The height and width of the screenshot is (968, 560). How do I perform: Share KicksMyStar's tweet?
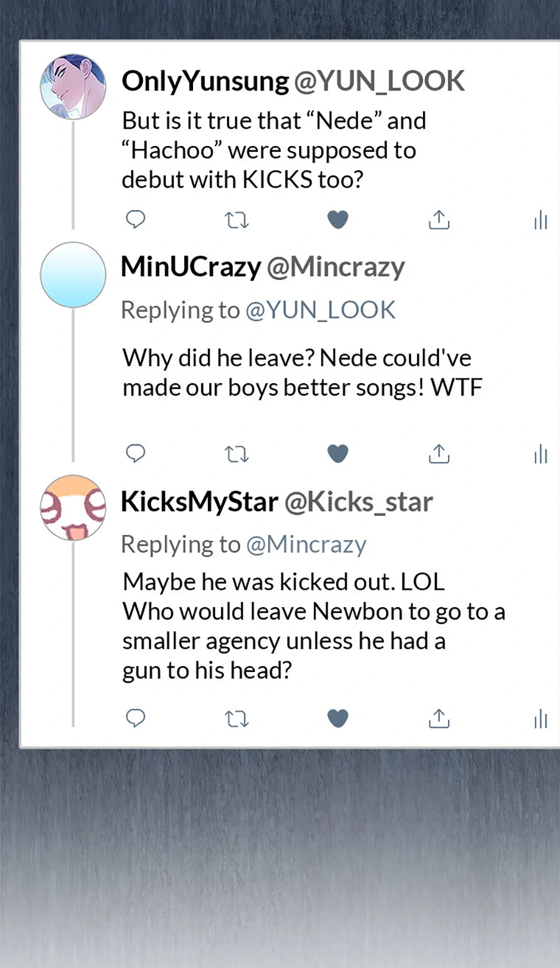coord(439,718)
